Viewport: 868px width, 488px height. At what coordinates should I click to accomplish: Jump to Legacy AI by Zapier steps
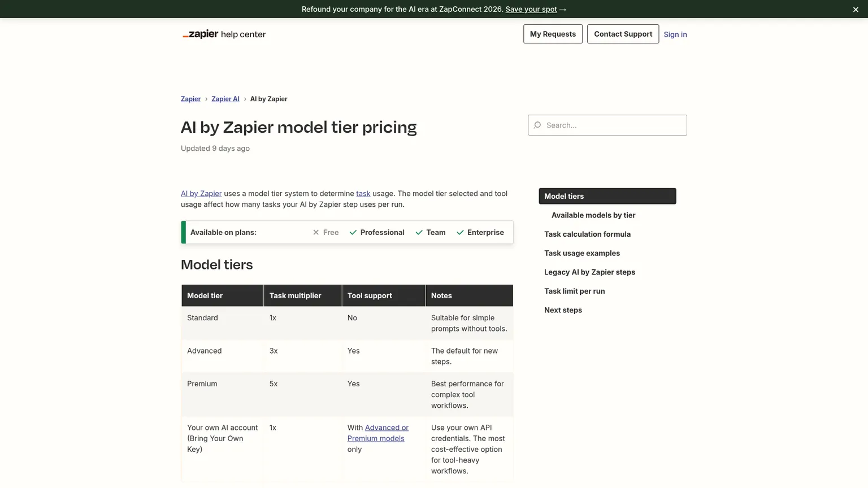point(589,272)
